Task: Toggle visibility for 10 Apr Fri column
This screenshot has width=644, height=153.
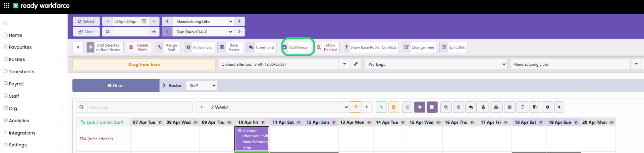Action: 263,123
